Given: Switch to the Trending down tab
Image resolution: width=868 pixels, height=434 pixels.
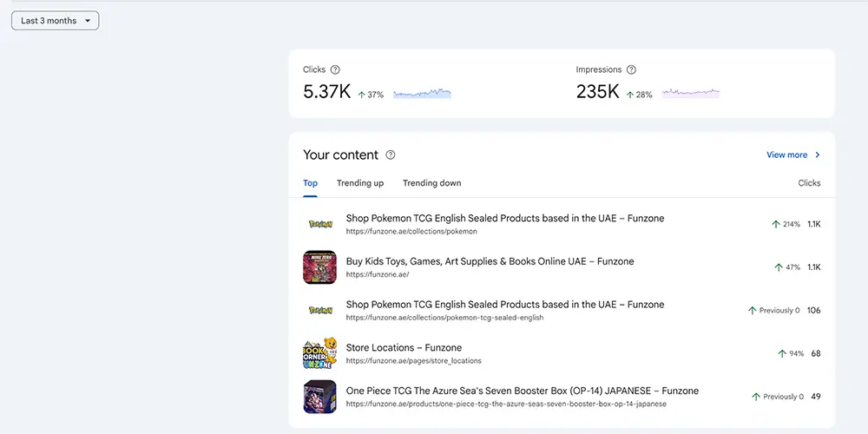Looking at the screenshot, I should click(431, 183).
